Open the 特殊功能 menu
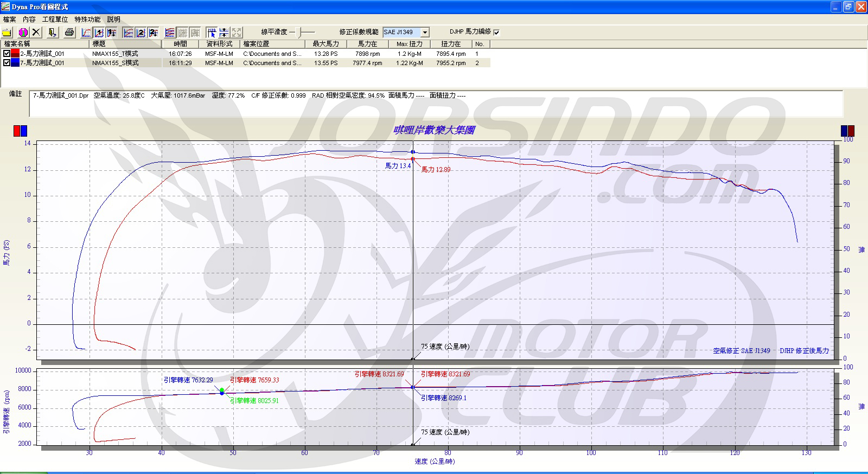The image size is (868, 474). coord(87,20)
